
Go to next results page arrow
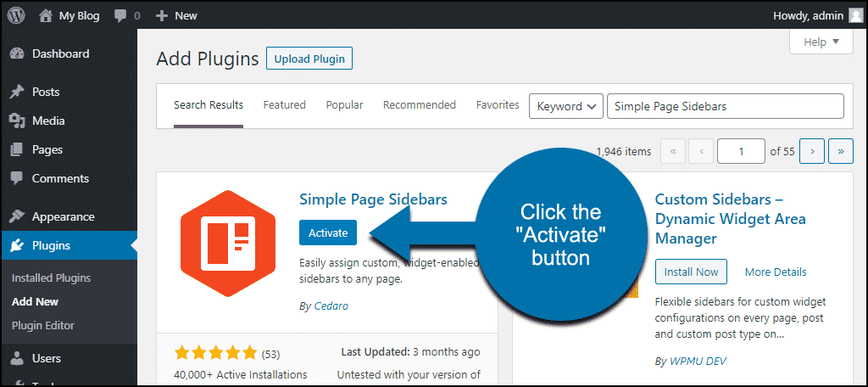coord(812,151)
